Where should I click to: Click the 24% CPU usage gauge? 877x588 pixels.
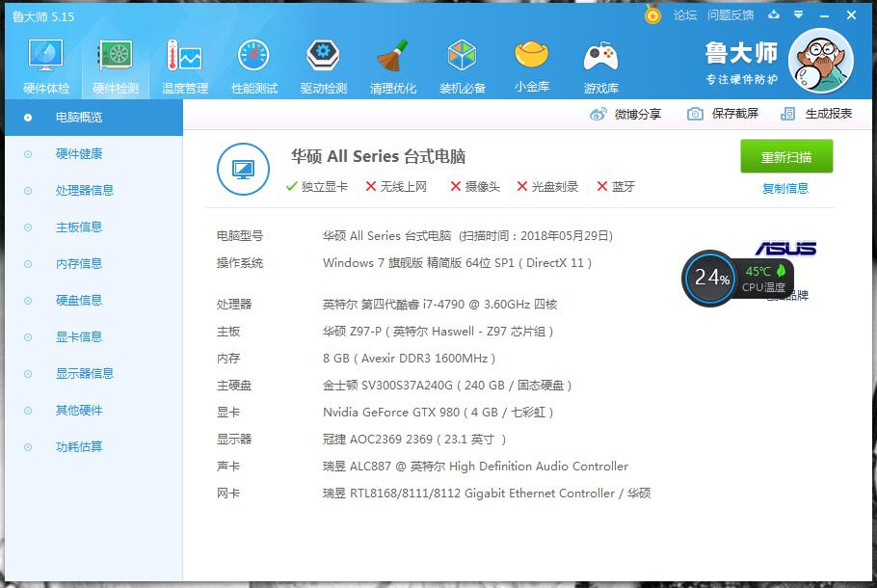click(x=711, y=278)
